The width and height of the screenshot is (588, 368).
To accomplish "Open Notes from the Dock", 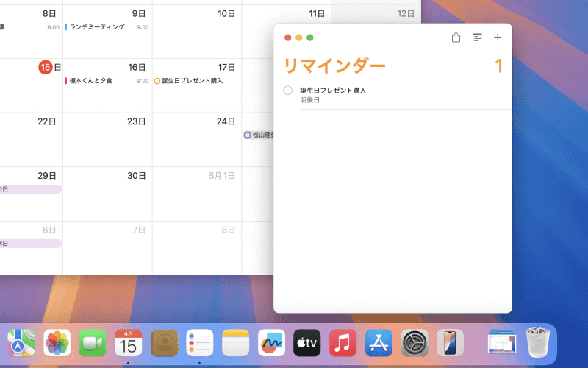I will pyautogui.click(x=235, y=343).
